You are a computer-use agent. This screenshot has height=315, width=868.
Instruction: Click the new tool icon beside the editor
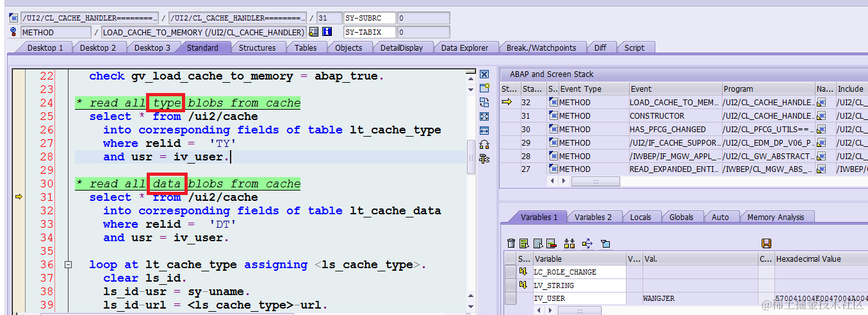coord(484,88)
